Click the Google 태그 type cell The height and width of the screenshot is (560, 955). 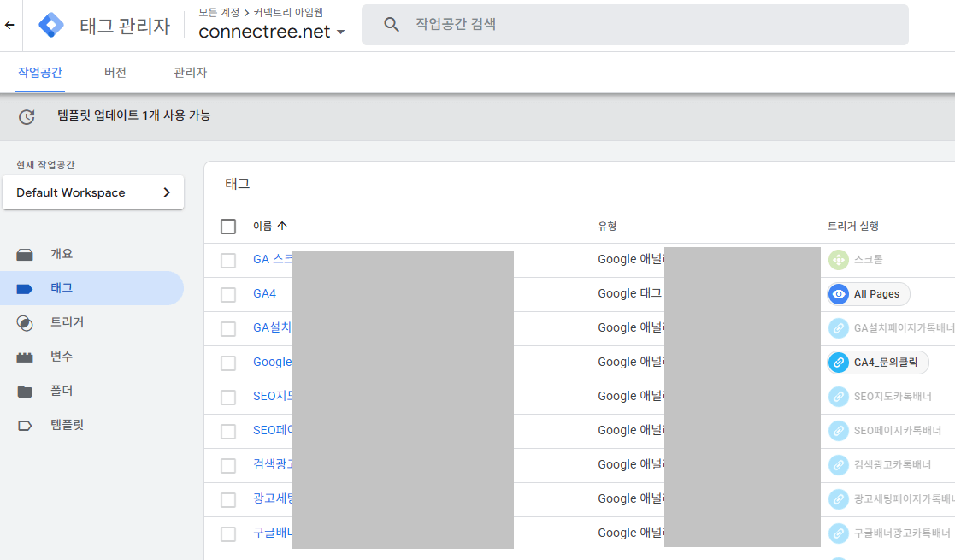(629, 294)
